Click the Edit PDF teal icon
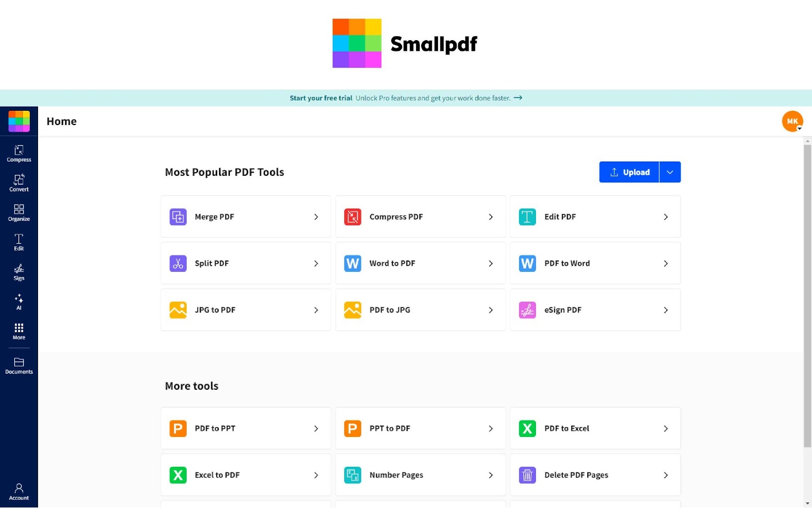 coord(527,217)
